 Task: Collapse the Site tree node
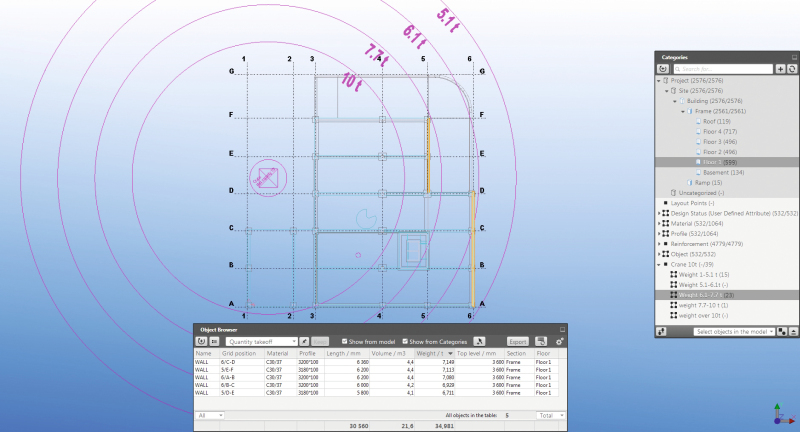click(x=667, y=91)
